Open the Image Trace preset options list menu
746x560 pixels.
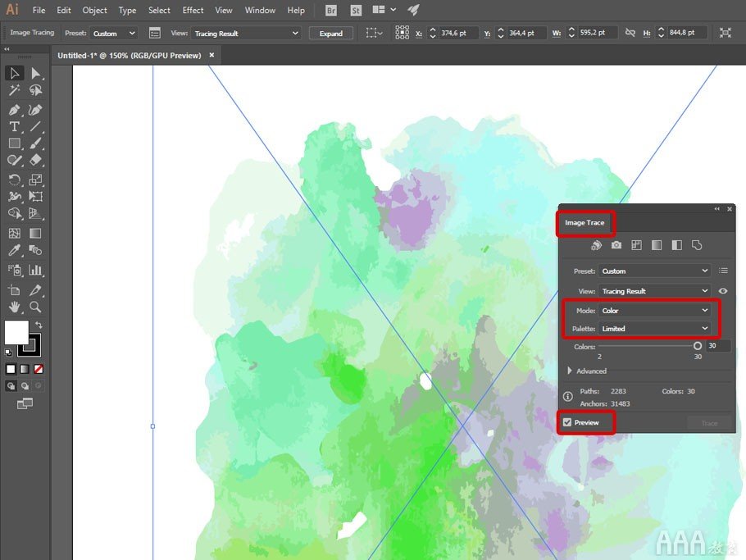pos(724,271)
